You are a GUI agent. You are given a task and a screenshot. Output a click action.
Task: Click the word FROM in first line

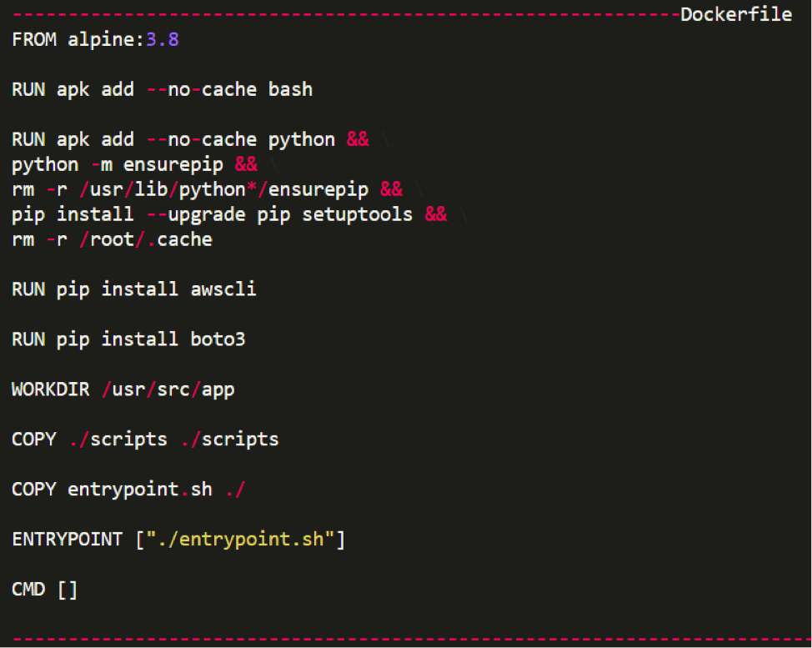pos(34,39)
